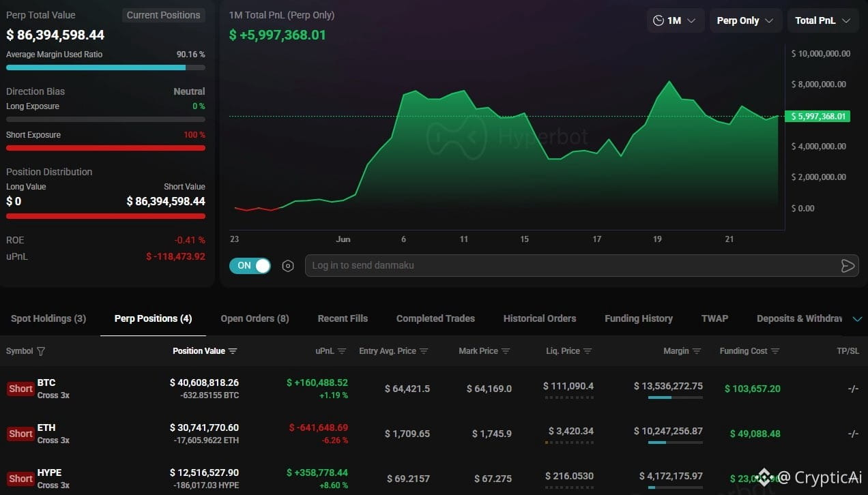The height and width of the screenshot is (495, 868).
Task: Sort by Margin column icon
Action: (697, 351)
